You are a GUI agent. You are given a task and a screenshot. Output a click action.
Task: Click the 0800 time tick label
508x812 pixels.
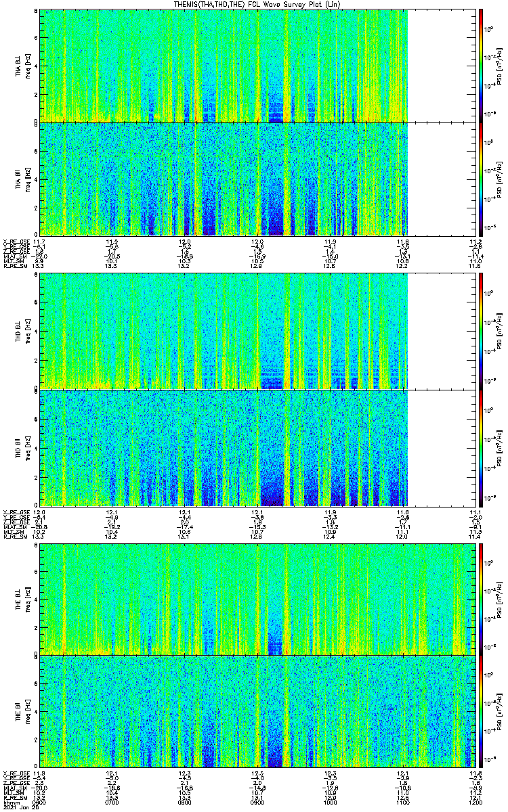(185, 802)
